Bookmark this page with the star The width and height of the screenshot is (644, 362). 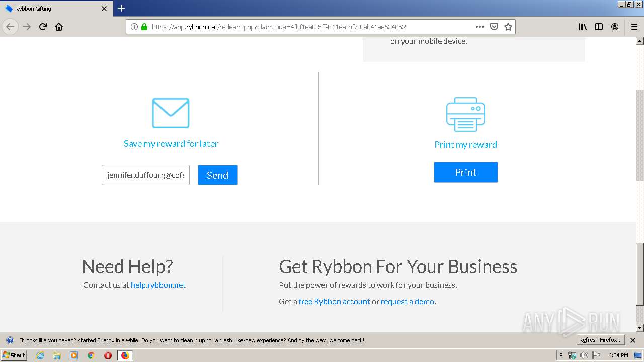coord(508,27)
